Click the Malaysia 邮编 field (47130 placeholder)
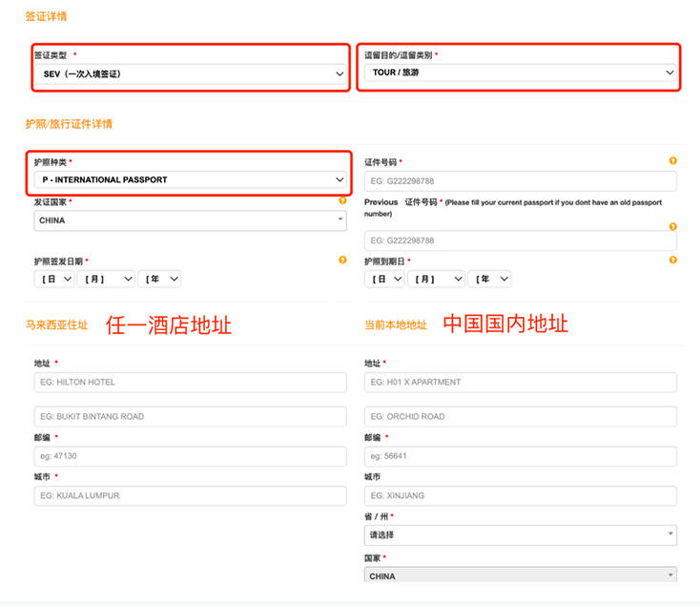The image size is (700, 606). click(x=191, y=456)
